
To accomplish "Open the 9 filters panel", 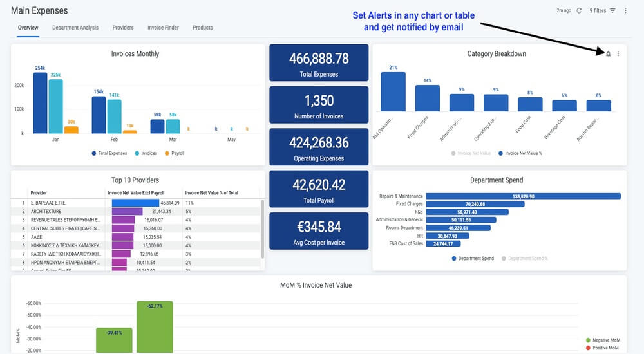I will coord(602,11).
